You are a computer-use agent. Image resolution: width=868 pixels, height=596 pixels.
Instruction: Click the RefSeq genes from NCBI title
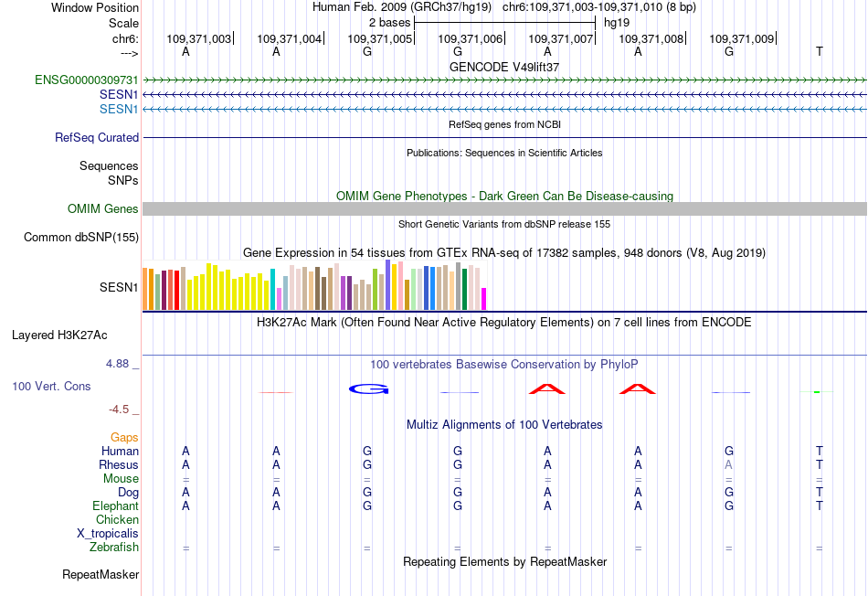504,124
